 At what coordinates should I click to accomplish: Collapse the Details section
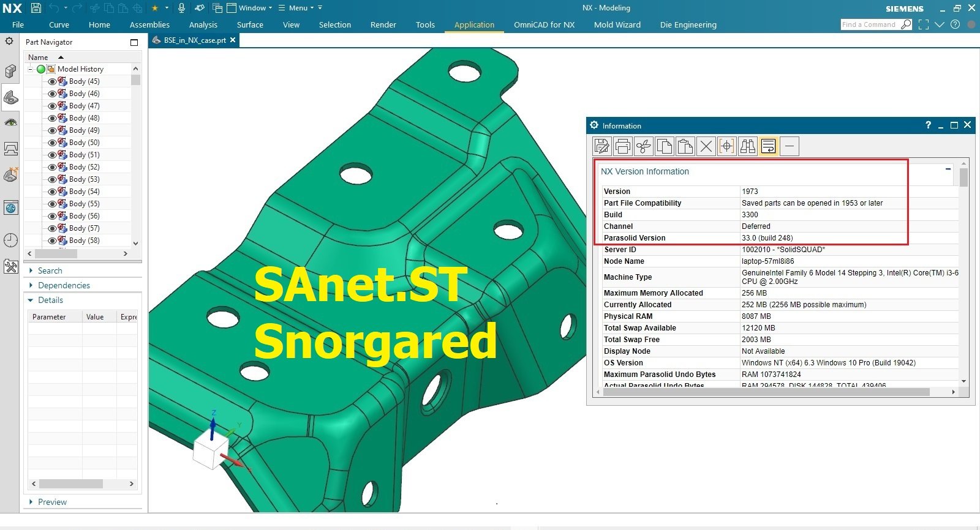31,300
